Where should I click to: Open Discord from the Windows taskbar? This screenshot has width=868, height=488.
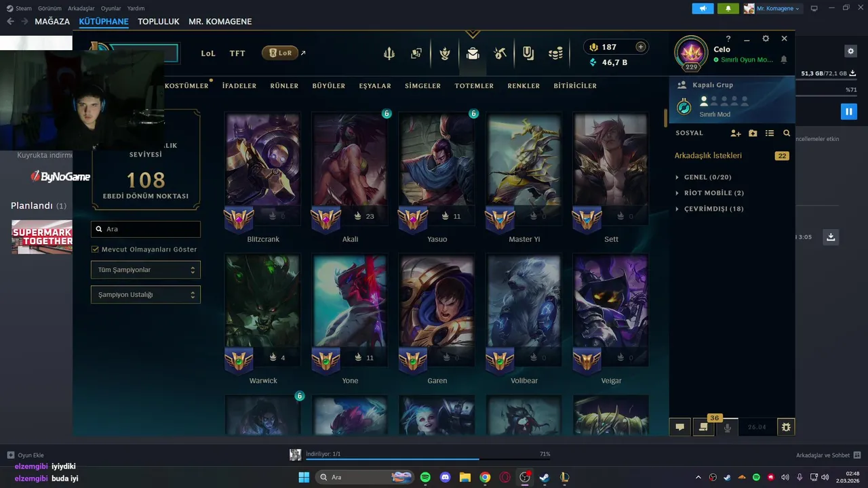[445, 477]
